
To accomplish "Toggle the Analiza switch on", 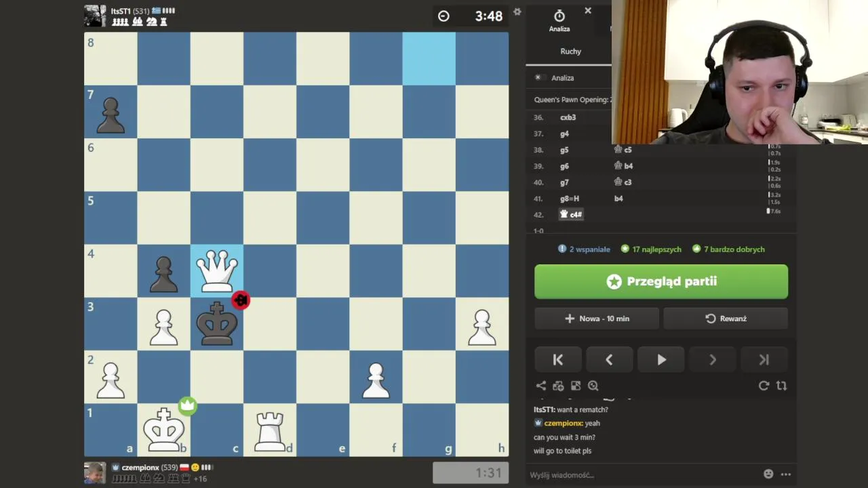I will [540, 78].
